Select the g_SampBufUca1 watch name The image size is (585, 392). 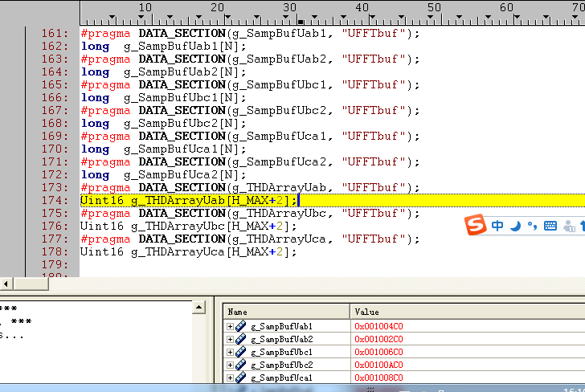(282, 378)
